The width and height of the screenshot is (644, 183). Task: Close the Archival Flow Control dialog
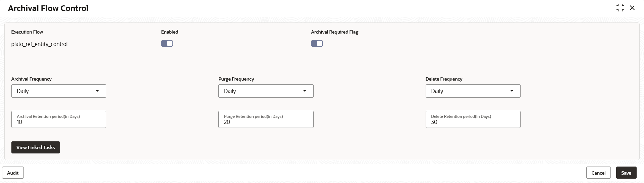click(x=632, y=8)
